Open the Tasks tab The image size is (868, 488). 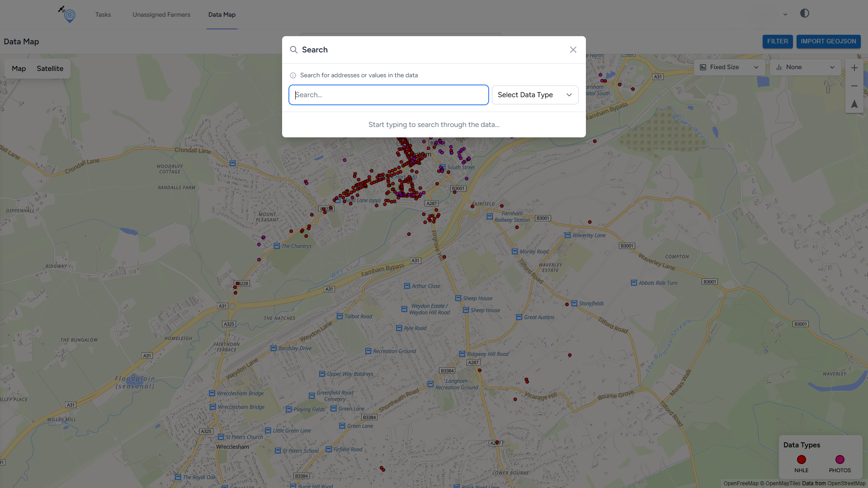pos(103,14)
